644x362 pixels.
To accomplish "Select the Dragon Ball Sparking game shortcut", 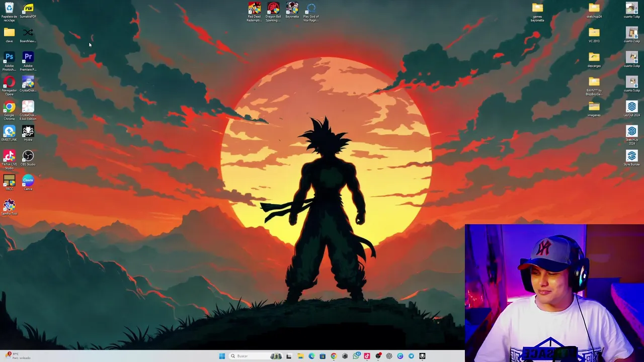I will 273,12.
